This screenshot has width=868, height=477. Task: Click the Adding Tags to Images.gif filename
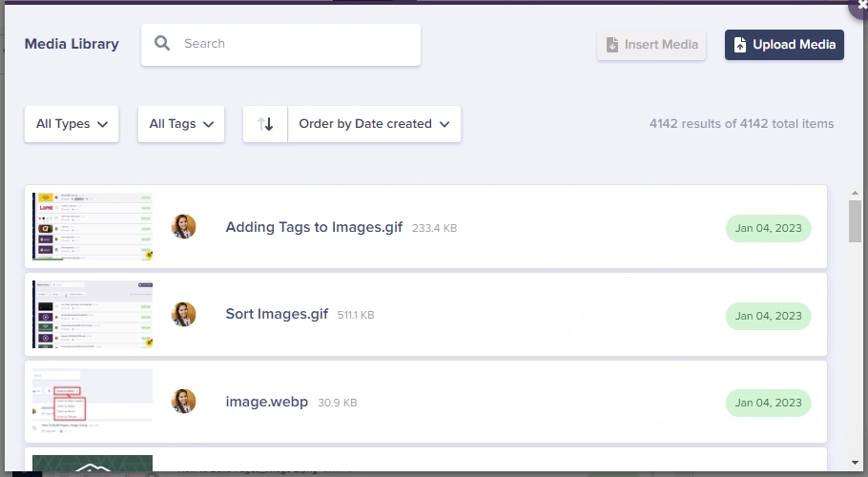coord(314,227)
